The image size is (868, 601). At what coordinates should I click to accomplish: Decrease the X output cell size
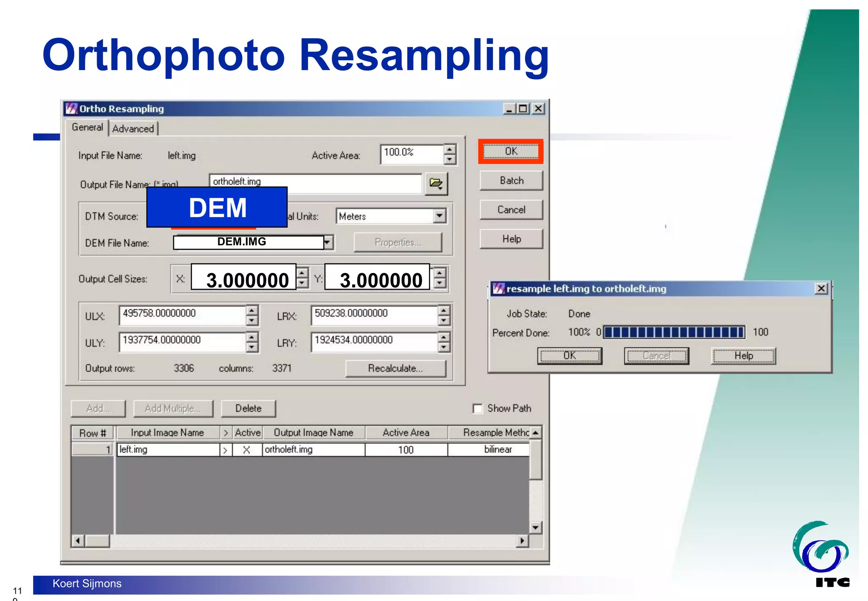[302, 283]
